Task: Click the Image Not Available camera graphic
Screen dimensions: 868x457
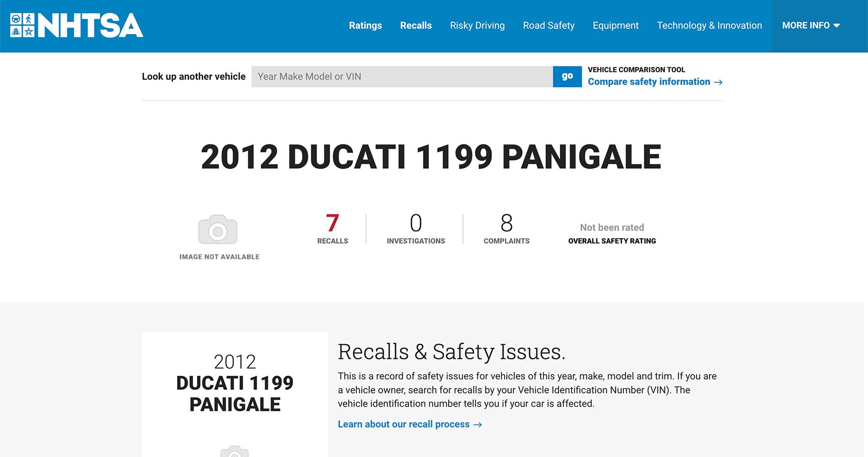Action: point(218,231)
